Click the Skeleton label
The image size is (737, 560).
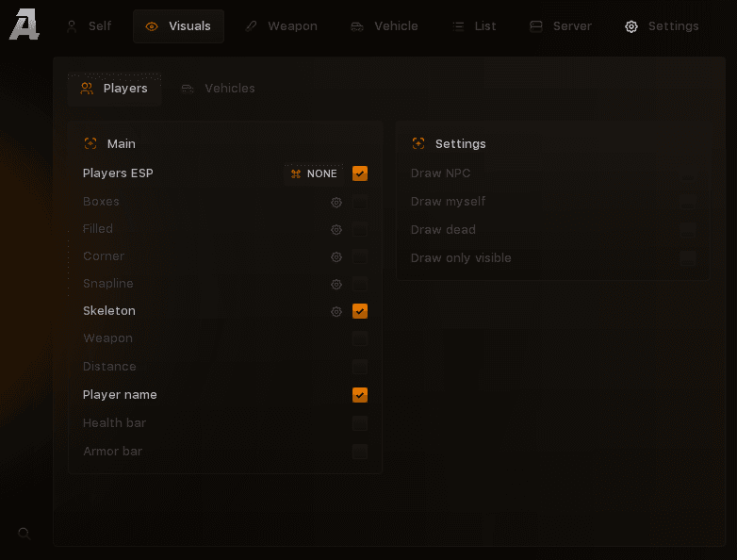109,311
